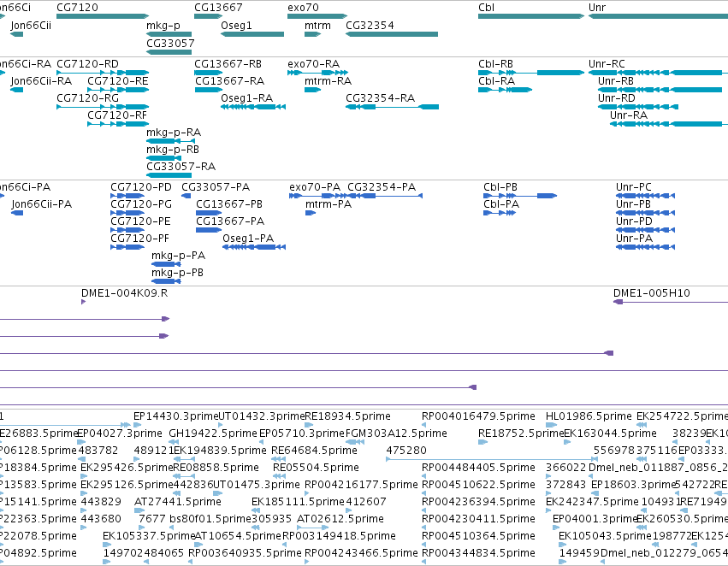Click transcript Unr-RC
728x566 pixels.
pyautogui.click(x=658, y=73)
